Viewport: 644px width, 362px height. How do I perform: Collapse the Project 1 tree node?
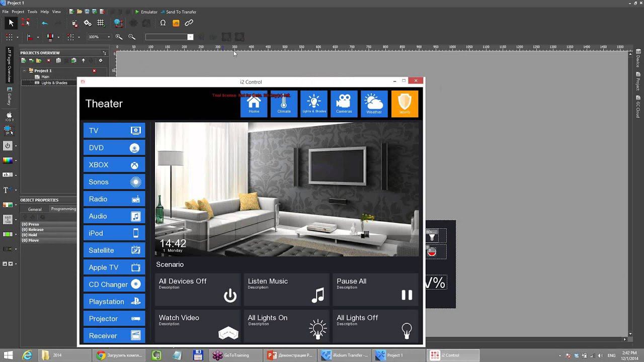(x=24, y=71)
